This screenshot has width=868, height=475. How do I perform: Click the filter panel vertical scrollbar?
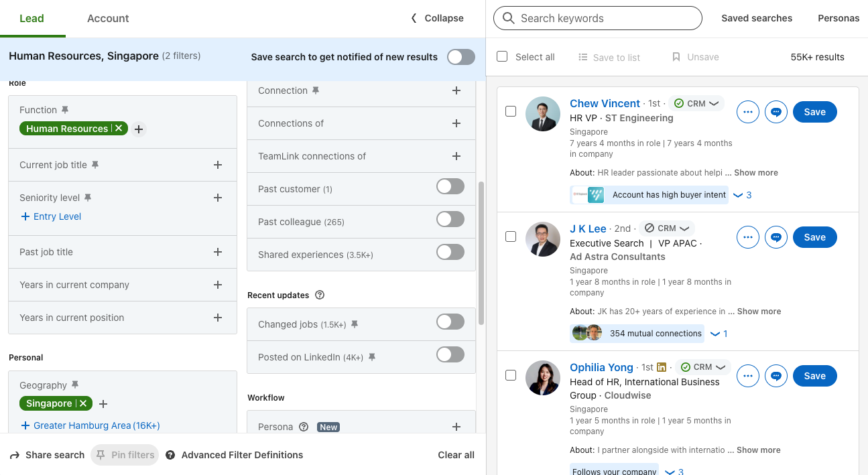point(481,253)
